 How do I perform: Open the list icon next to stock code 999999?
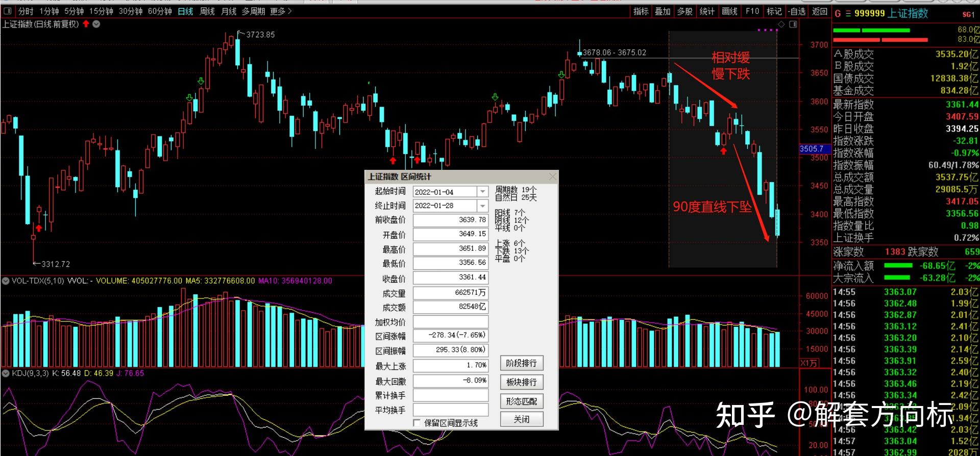click(x=848, y=14)
